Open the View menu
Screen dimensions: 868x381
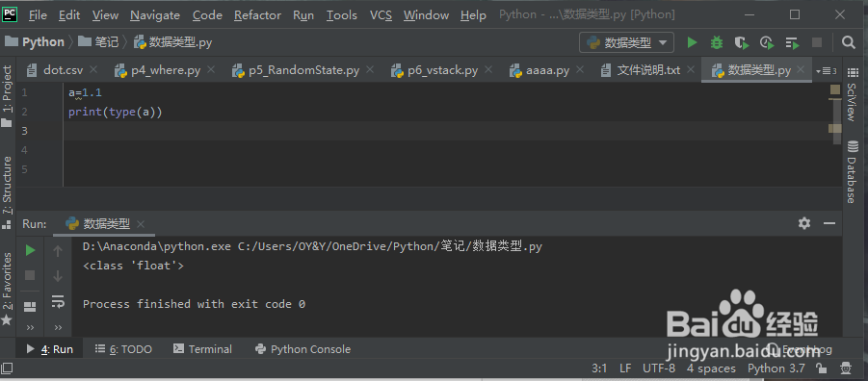pos(105,15)
